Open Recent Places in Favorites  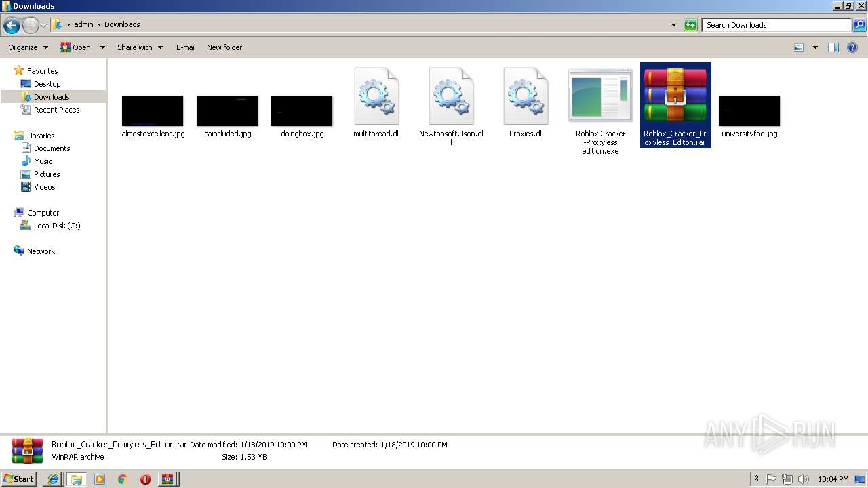pos(56,110)
